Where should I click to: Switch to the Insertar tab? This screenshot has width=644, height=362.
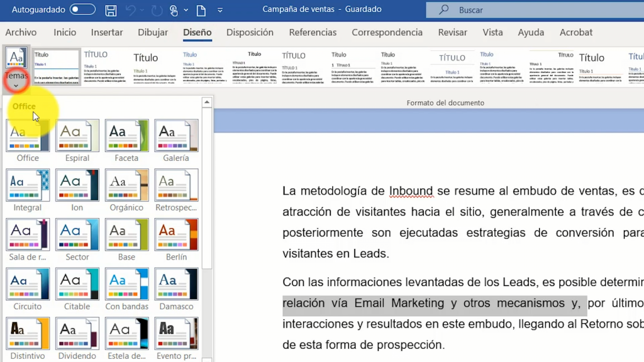coord(107,33)
